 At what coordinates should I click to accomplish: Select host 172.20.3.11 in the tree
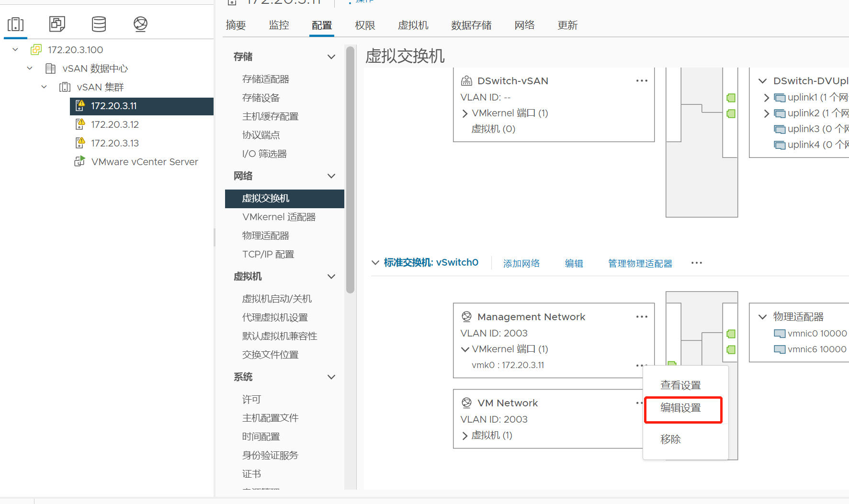(142, 106)
